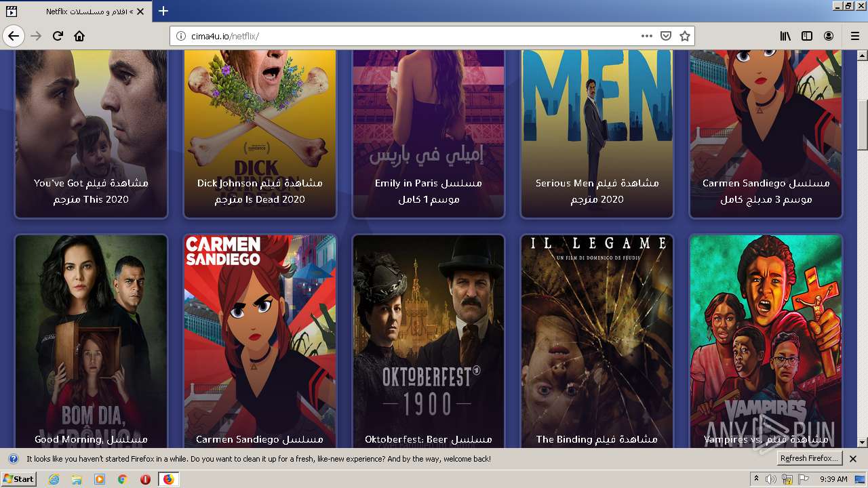Open the Library view icon
Image resolution: width=868 pixels, height=488 pixels.
pyautogui.click(x=785, y=36)
